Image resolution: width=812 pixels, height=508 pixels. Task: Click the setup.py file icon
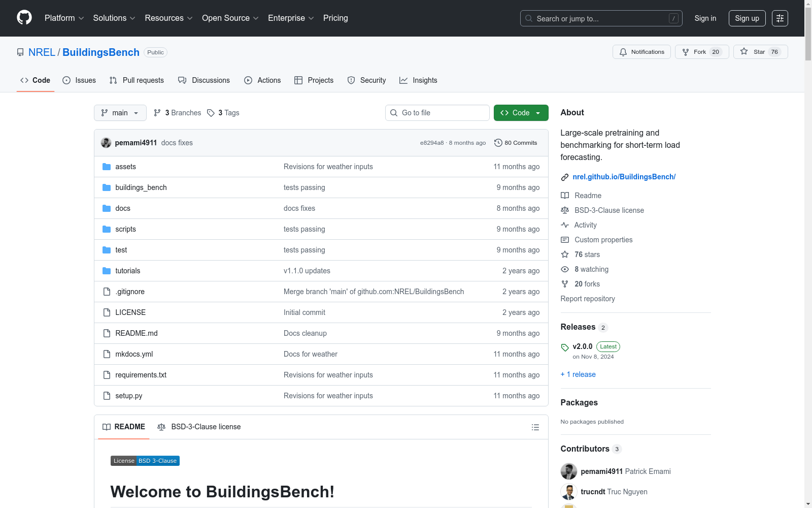107,396
